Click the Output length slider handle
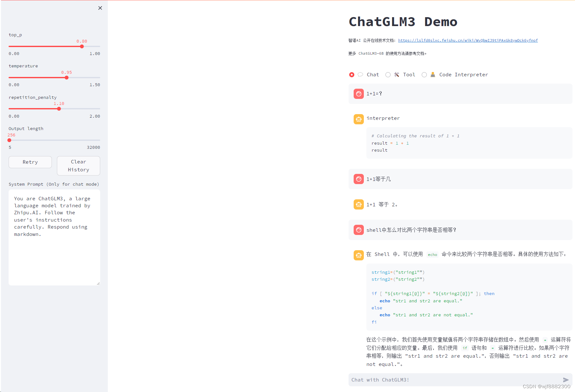 click(x=9, y=140)
